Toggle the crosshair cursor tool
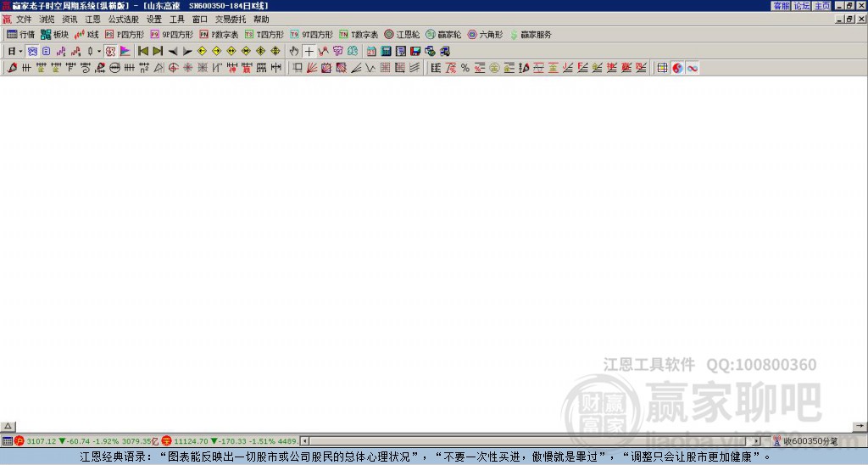Image resolution: width=868 pixels, height=465 pixels. 309,51
